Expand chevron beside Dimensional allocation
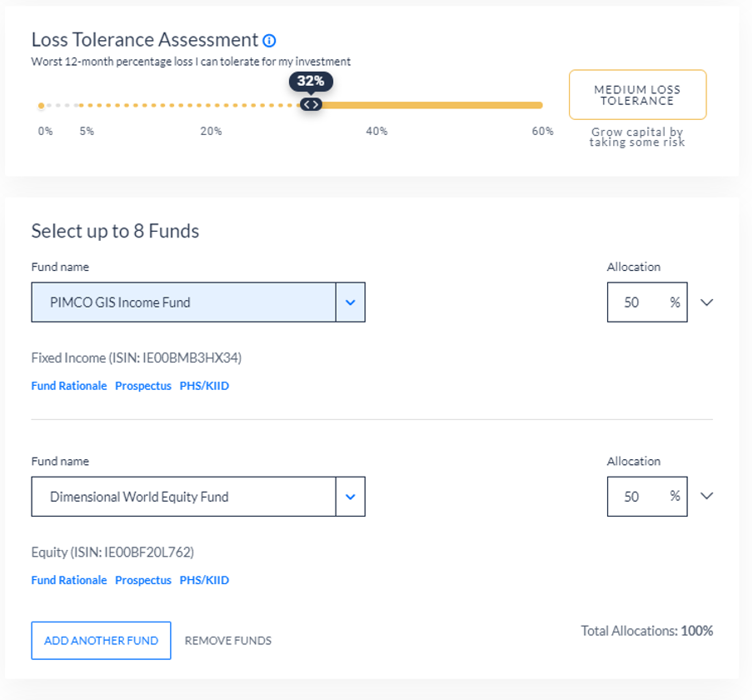This screenshot has height=700, width=753. point(707,497)
